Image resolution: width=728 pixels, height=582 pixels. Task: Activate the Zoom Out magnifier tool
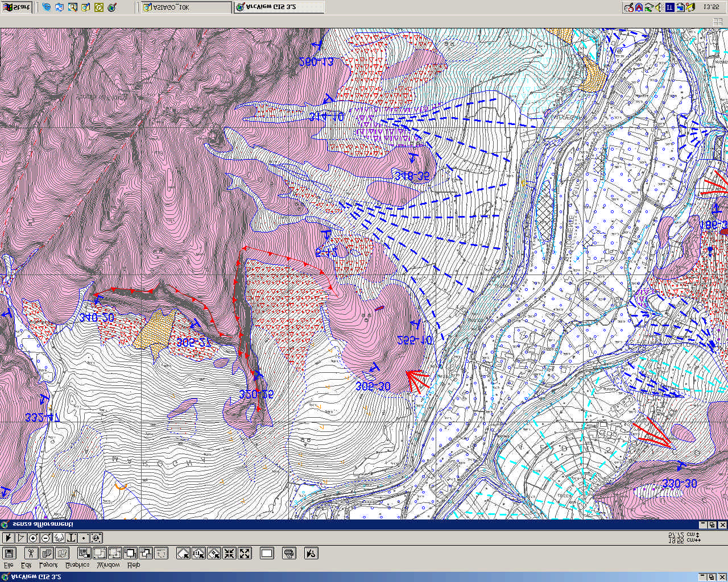46,538
